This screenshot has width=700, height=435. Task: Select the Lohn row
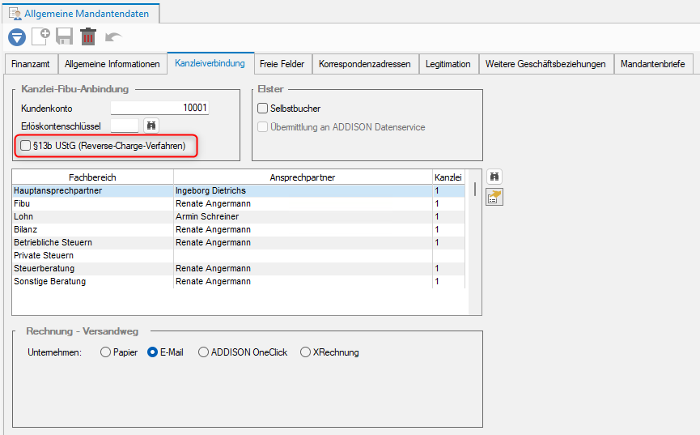click(x=238, y=217)
